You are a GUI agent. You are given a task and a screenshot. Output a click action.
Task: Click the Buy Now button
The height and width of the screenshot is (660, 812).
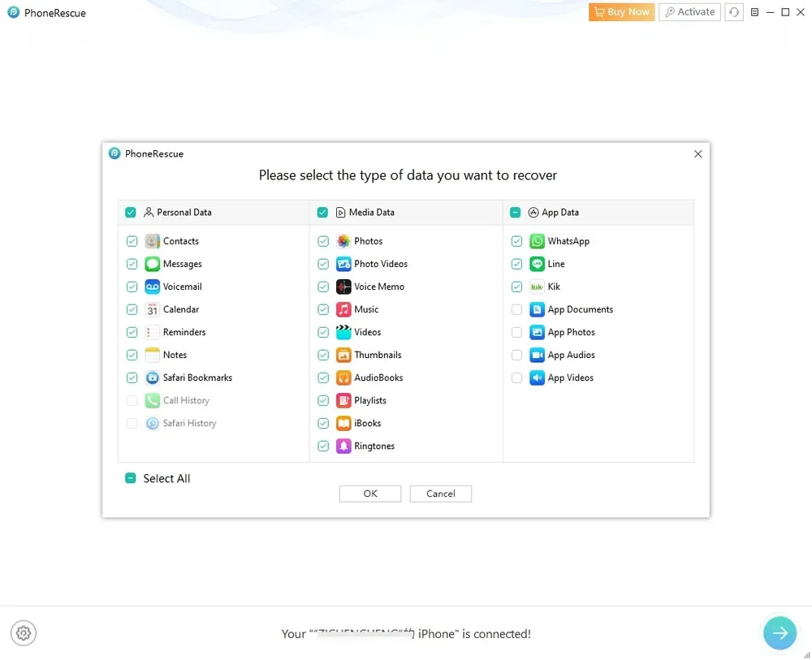(621, 12)
